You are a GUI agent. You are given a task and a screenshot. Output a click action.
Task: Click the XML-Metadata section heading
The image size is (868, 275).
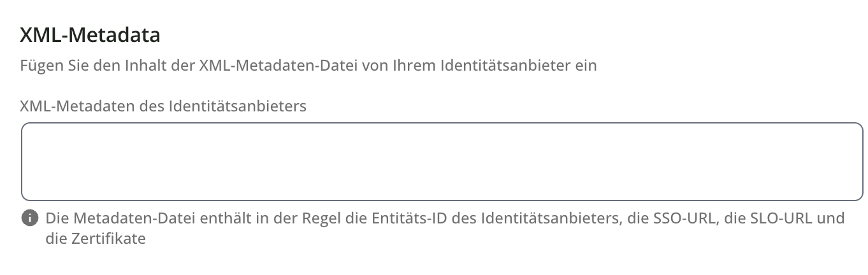click(90, 36)
